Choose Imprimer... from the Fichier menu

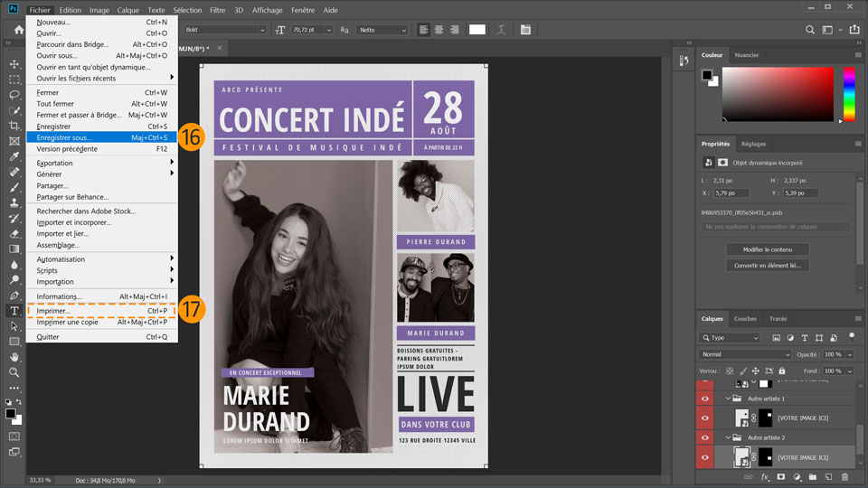(53, 311)
